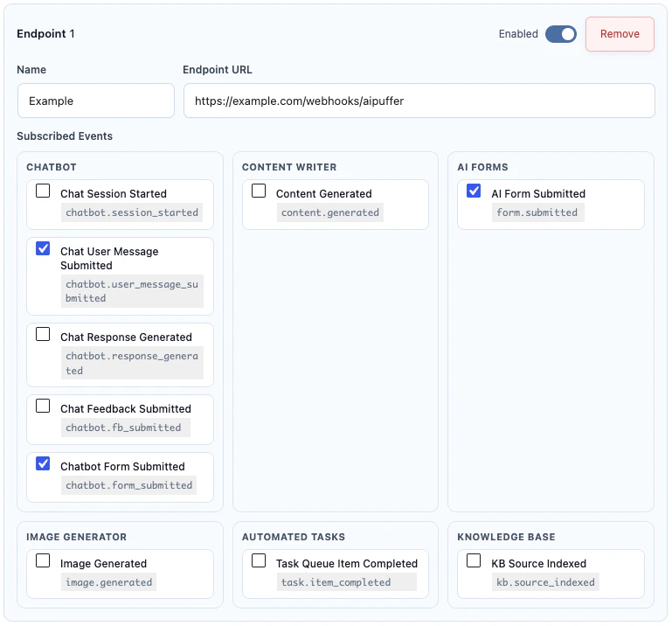Click the Task Queue Item Completed label
Screen dimensions: 672x626
tap(347, 563)
